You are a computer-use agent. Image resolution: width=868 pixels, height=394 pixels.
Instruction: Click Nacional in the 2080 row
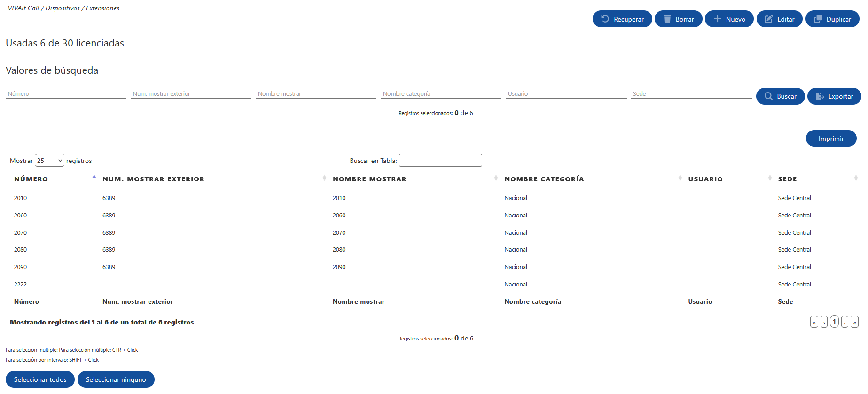tap(516, 249)
